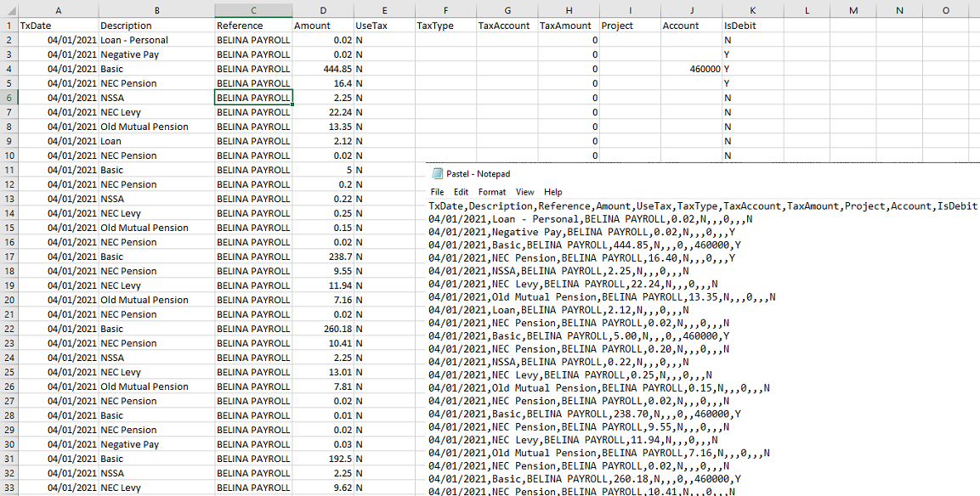Click the UseTax header cell
Viewport: 980px width, 496px height.
[384, 25]
